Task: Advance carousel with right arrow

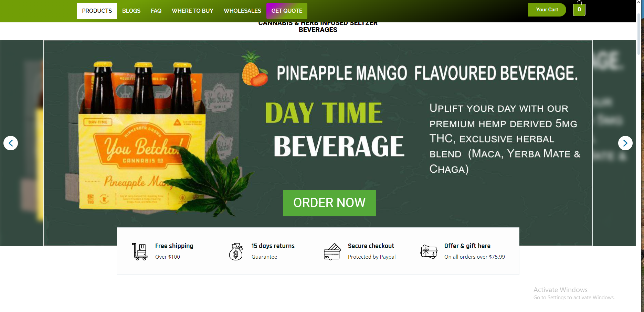Action: (x=625, y=143)
